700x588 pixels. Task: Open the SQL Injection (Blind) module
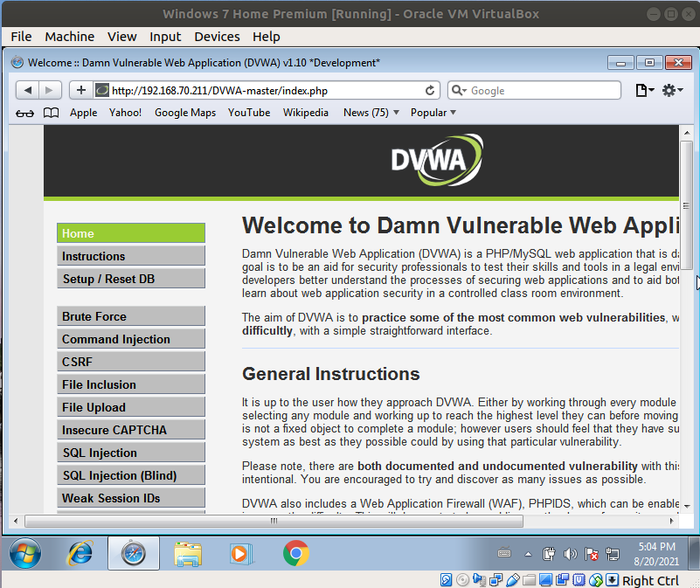click(x=131, y=475)
